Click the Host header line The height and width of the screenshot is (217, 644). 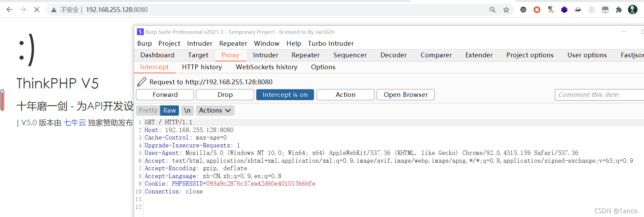pos(189,130)
